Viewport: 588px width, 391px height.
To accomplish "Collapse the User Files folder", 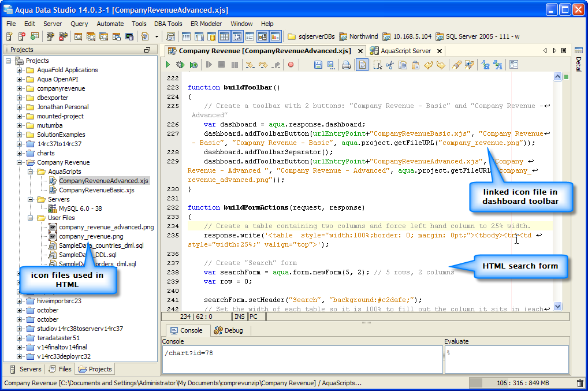I will click(30, 218).
